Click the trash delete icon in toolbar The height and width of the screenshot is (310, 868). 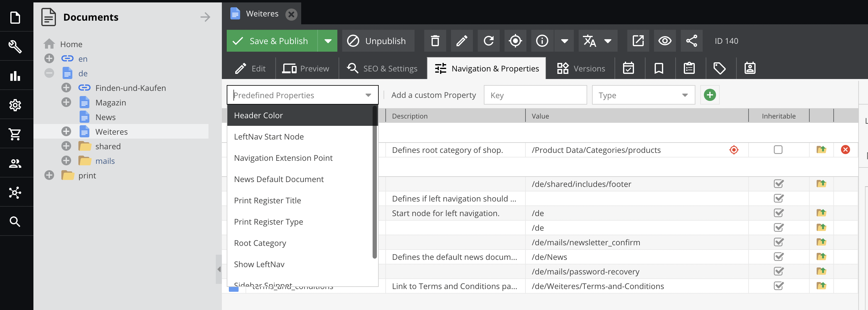pos(435,41)
